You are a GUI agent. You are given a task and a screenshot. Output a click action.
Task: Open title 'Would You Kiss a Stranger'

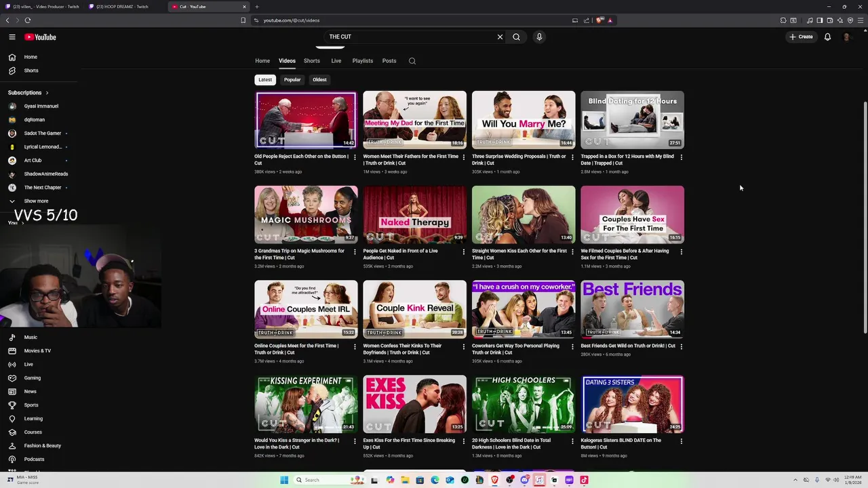296,444
